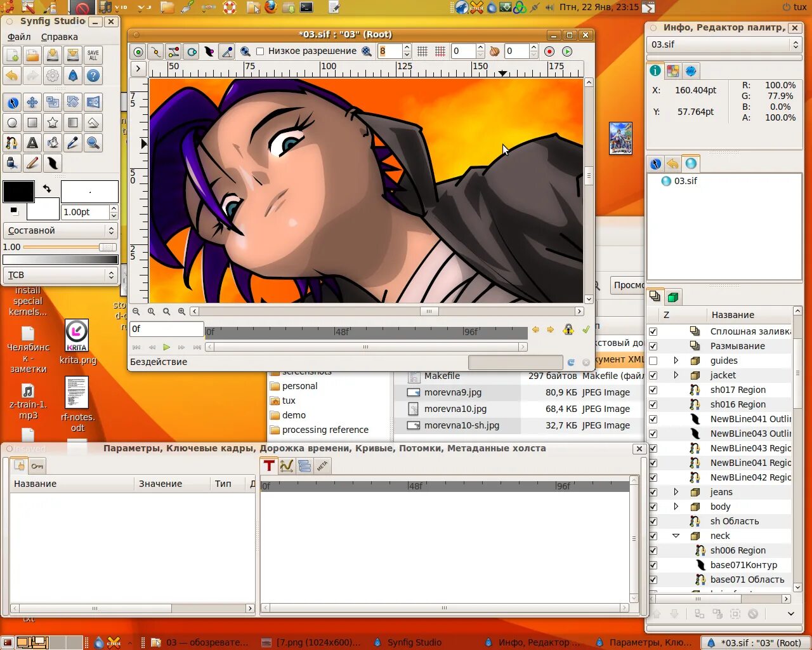This screenshot has height=650, width=812.
Task: Select the Rotate tool
Action: [73, 102]
